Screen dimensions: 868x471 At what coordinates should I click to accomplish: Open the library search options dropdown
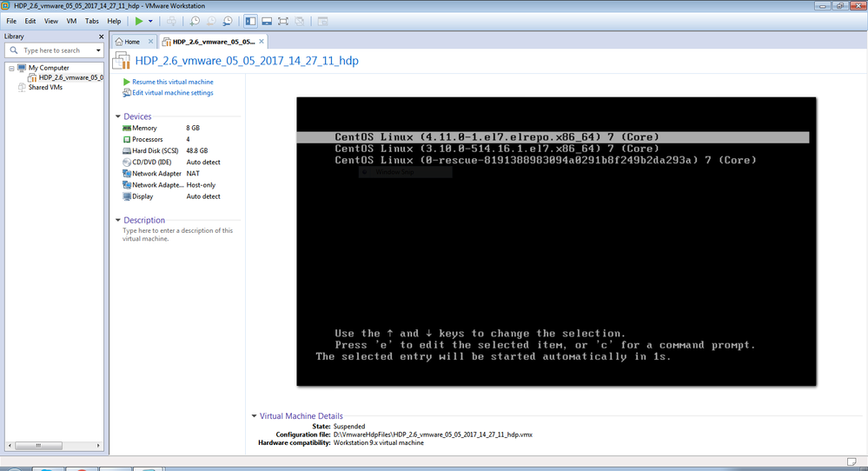click(x=98, y=50)
